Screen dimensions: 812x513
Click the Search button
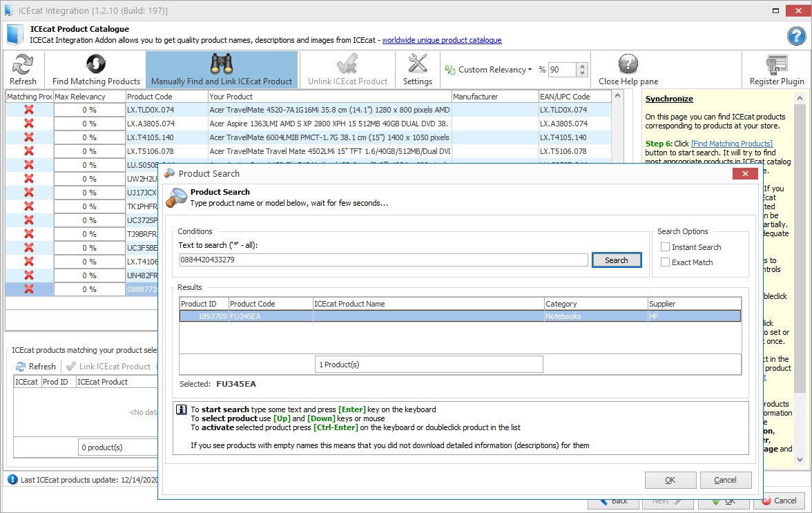click(x=616, y=260)
